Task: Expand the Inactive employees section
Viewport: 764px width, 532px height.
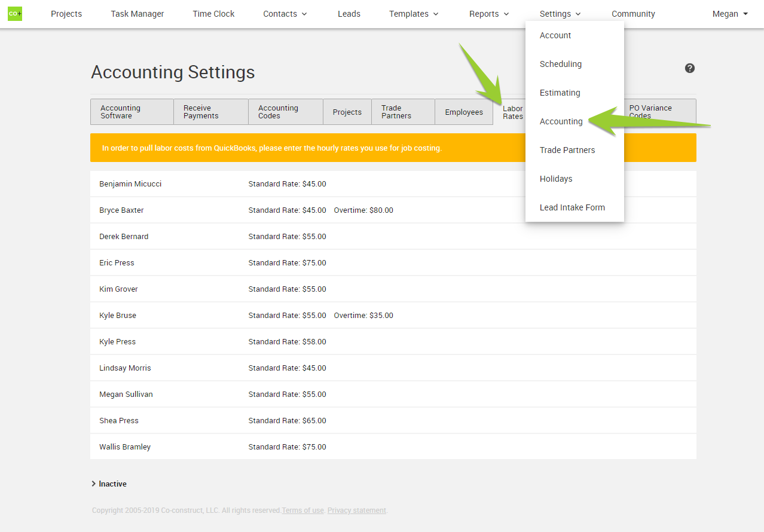Action: coord(109,484)
